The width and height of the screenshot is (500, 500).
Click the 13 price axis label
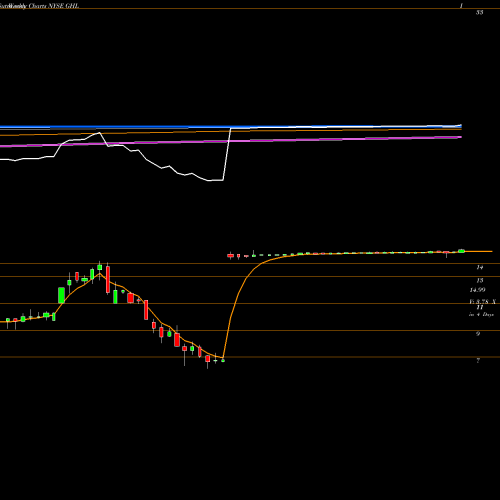pos(480,280)
